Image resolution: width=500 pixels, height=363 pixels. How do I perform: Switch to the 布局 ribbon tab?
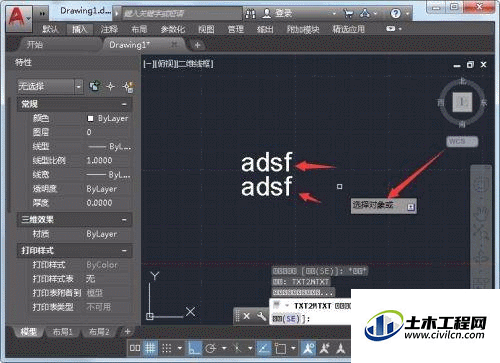[139, 29]
